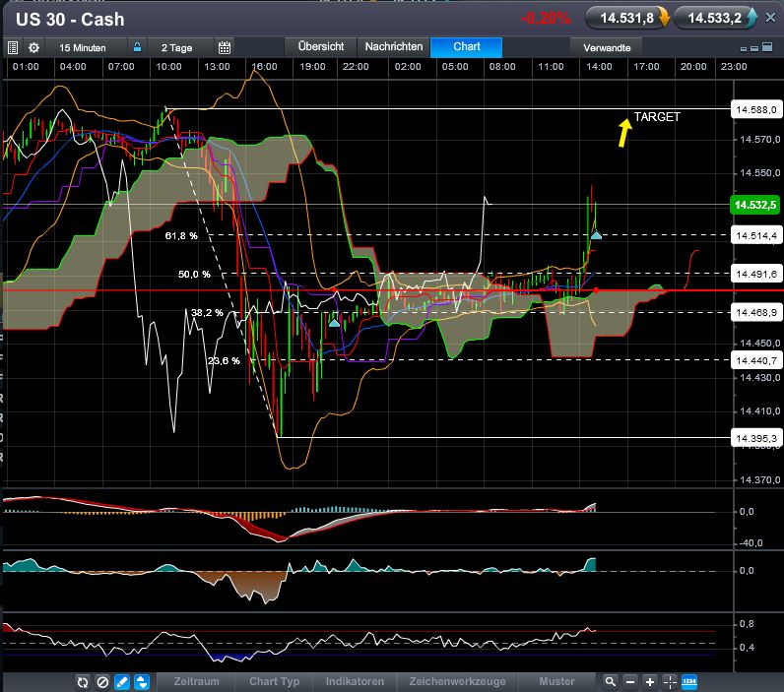Click the 14.514,4 Fibonacci price label

pos(756,235)
